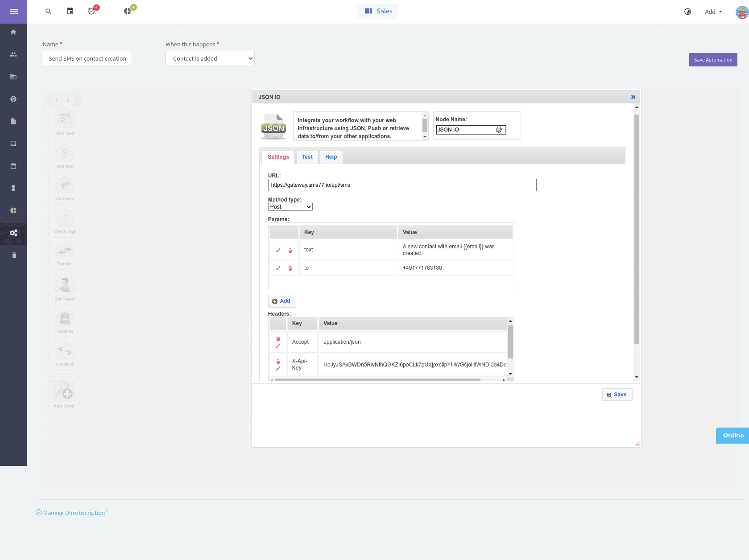Open the tasks alarm icon with red badge
Image resolution: width=749 pixels, height=560 pixels.
tap(91, 12)
